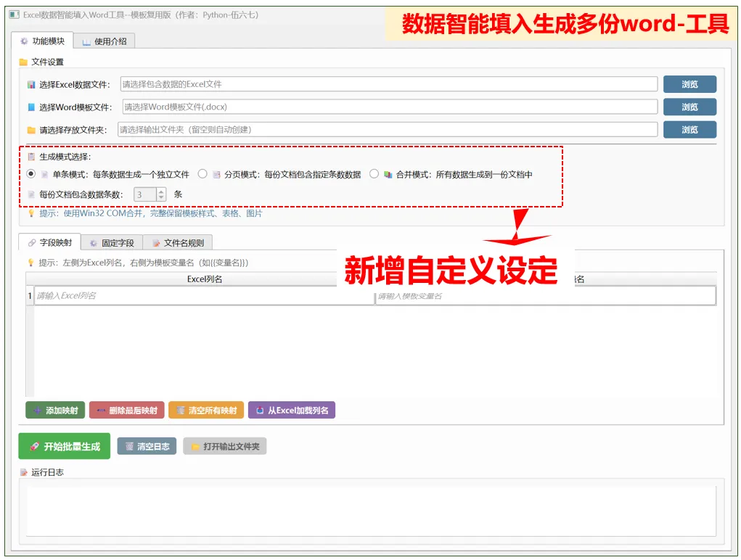Viewport: 741px width, 560px height.
Task: Click the 请输入Excel列名 cell in row 1
Action: (x=204, y=295)
